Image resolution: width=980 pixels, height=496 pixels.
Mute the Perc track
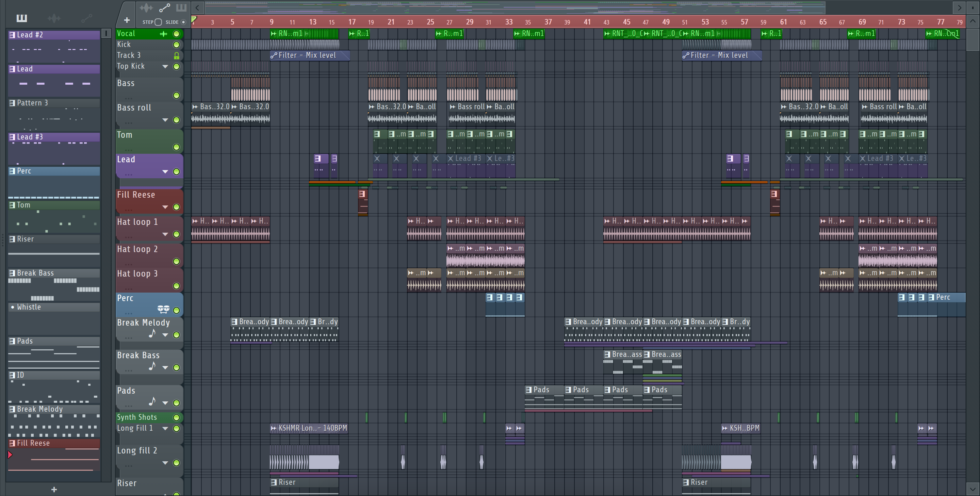(177, 310)
